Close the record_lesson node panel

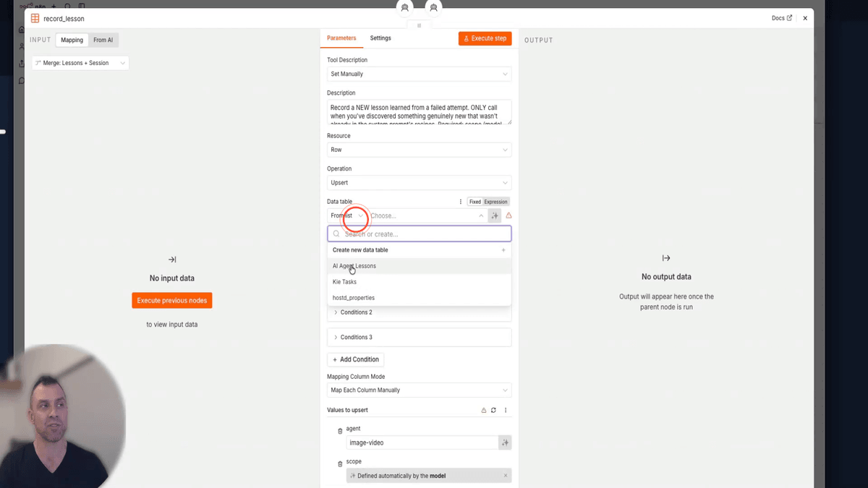pyautogui.click(x=805, y=18)
